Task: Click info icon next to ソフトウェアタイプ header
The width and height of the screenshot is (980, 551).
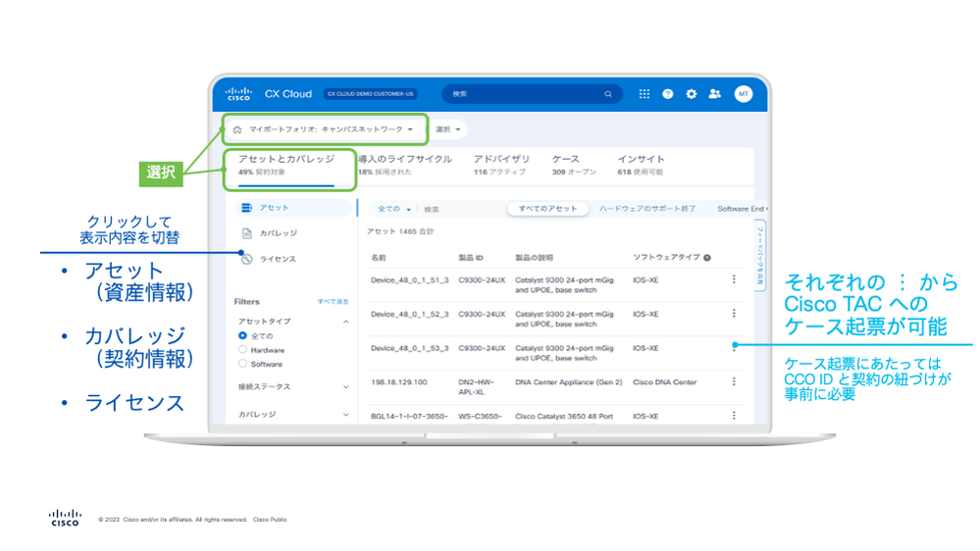Action: 707,258
